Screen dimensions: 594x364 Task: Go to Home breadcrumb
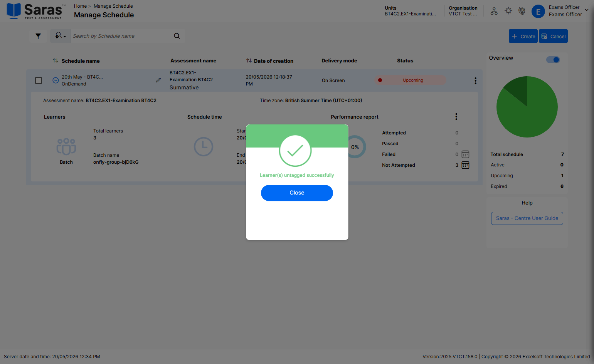[x=80, y=6]
